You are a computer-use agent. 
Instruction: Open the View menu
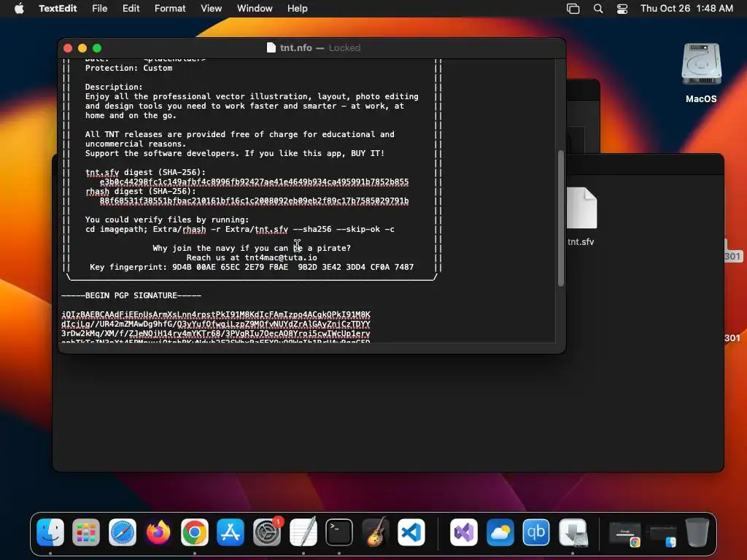(x=211, y=9)
